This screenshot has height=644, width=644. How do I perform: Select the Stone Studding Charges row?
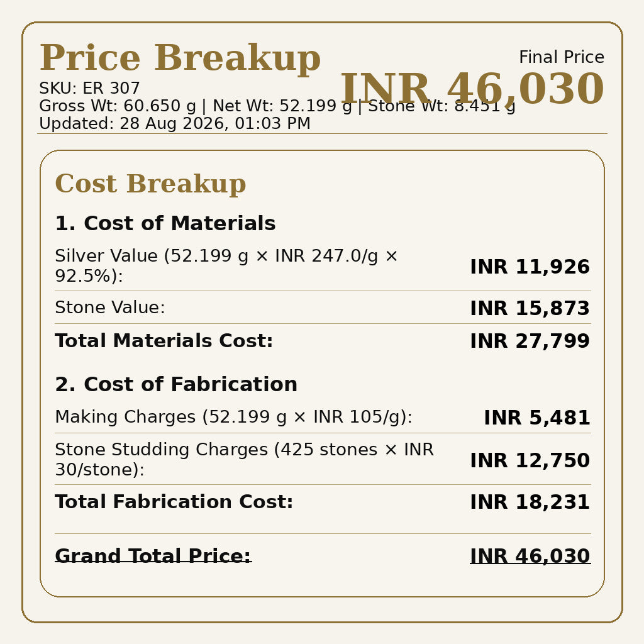[x=323, y=460]
